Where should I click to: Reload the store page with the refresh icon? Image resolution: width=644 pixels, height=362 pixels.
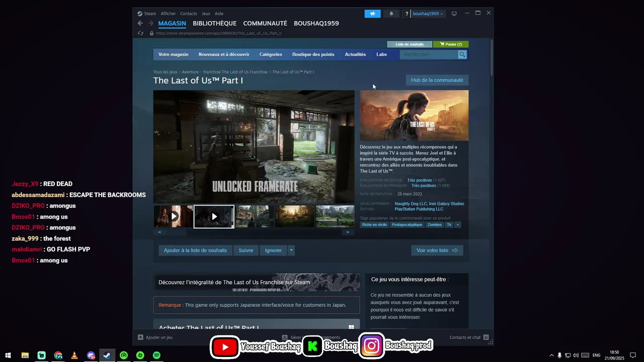(141, 33)
